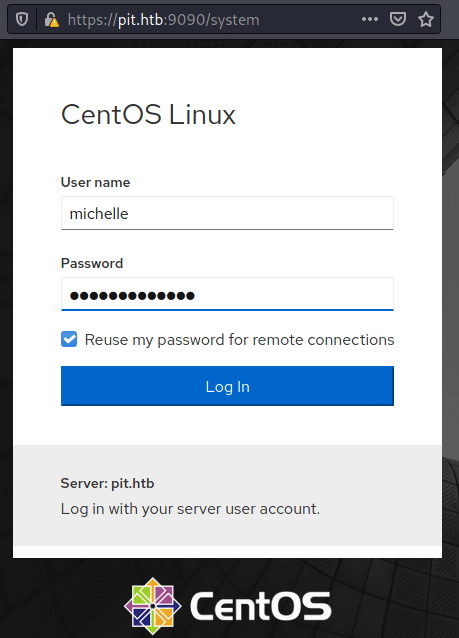Viewport: 459px width, 638px height.
Task: Click the blue Log In button
Action: click(227, 386)
